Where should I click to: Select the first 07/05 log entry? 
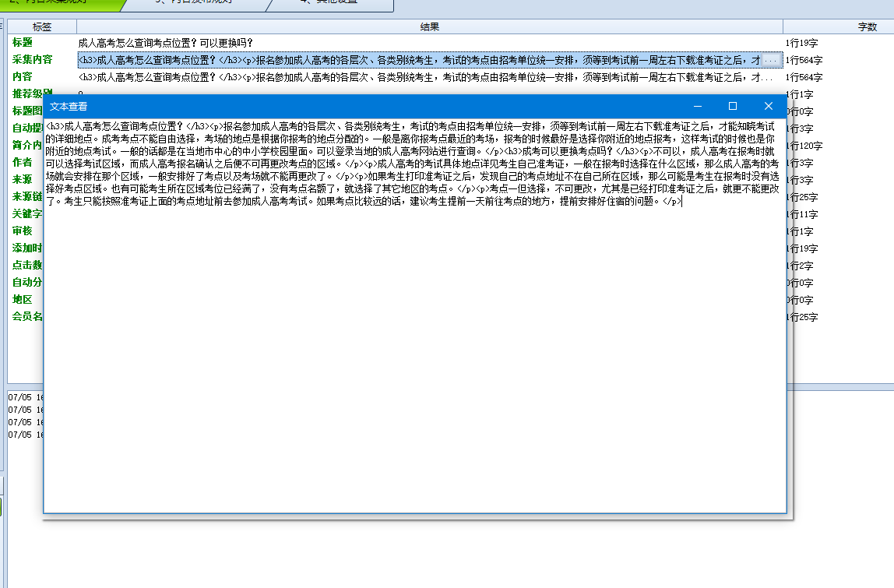click(23, 397)
